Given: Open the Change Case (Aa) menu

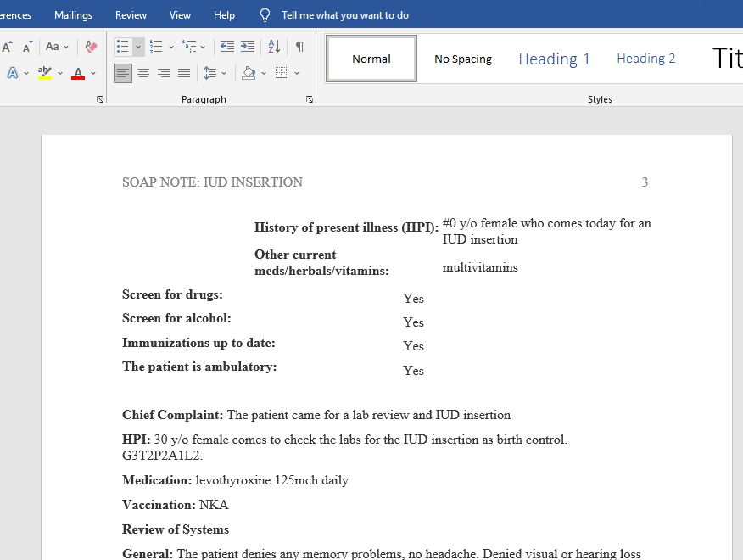Looking at the screenshot, I should [57, 47].
